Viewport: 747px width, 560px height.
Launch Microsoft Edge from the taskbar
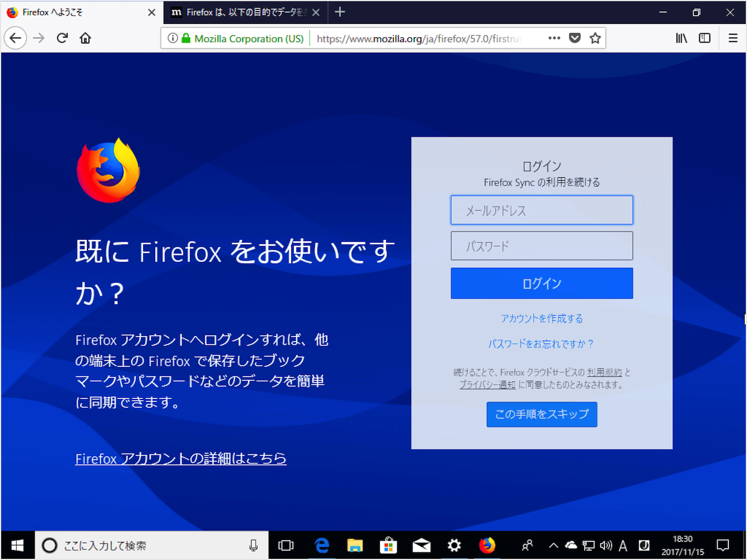click(x=322, y=545)
